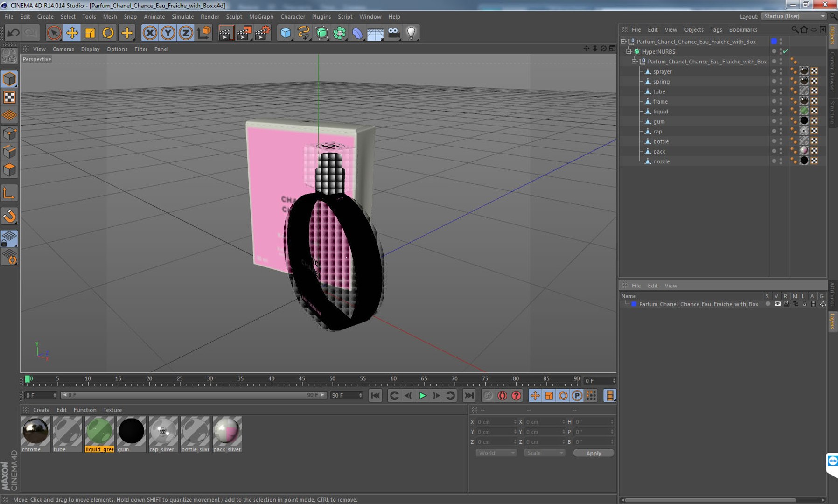Click the Undo arrow icon

[x=14, y=33]
